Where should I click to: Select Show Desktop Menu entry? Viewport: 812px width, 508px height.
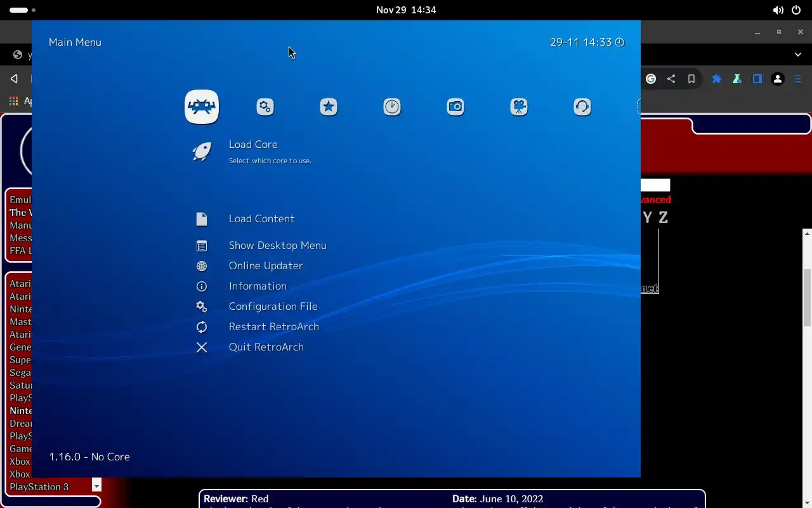278,246
